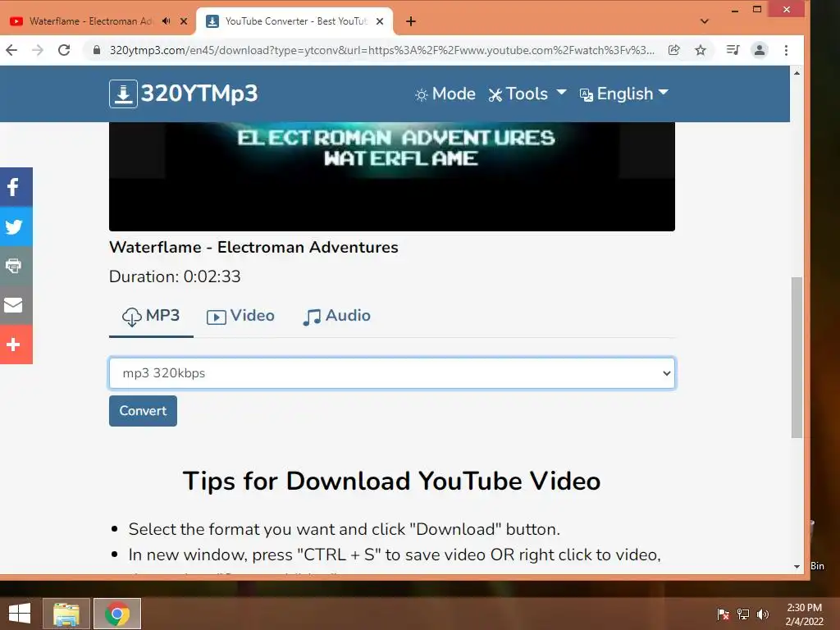The image size is (840, 630).
Task: Click the 320YTMp3 site title
Action: (x=199, y=94)
